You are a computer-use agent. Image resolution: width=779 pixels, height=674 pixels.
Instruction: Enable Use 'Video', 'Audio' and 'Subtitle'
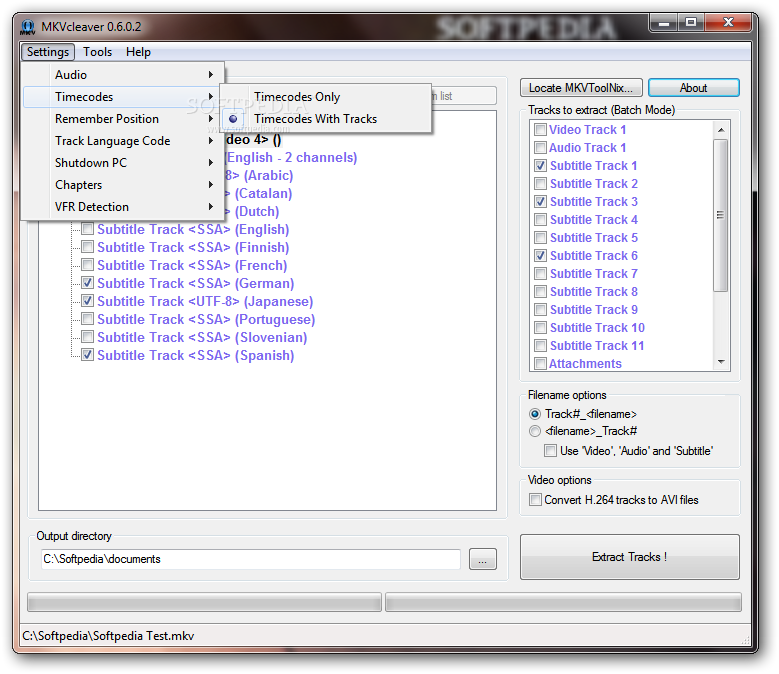(550, 451)
